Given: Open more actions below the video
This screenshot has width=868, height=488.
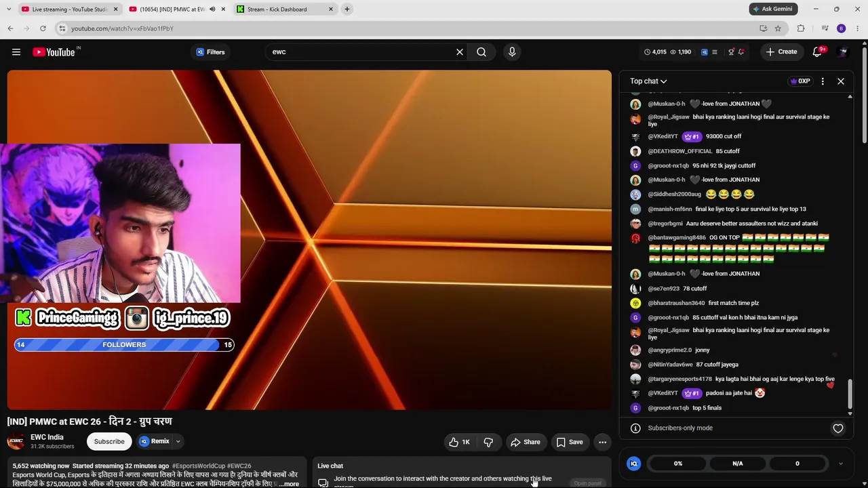Looking at the screenshot, I should tap(602, 442).
